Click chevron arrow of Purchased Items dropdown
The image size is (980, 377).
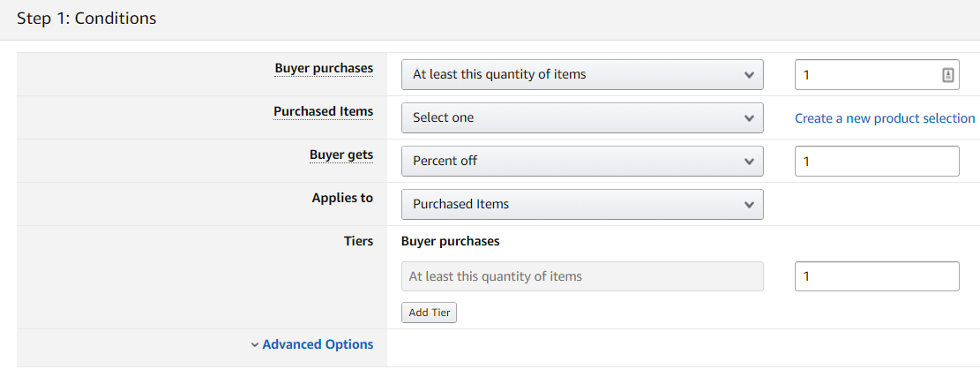point(750,118)
